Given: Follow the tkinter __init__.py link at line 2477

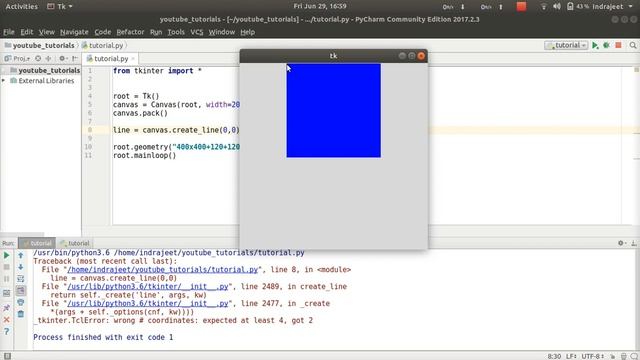Looking at the screenshot, I should (147, 304).
